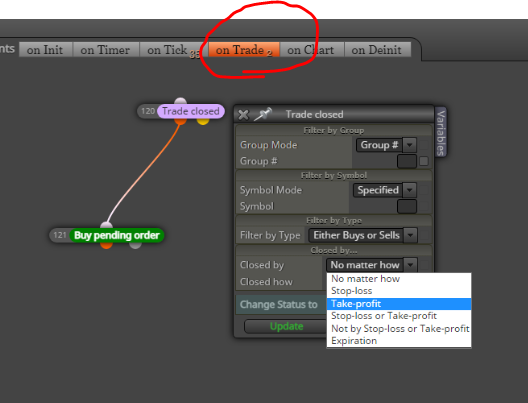Click the Update button

(x=286, y=326)
